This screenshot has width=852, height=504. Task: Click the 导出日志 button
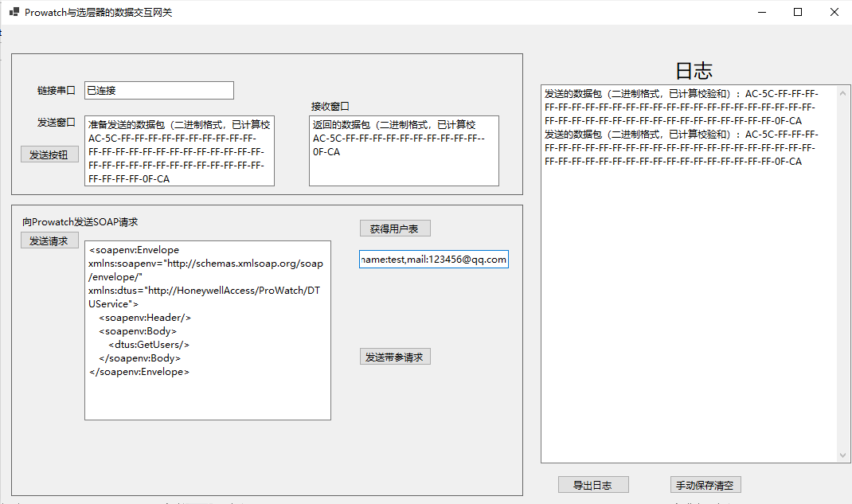point(593,485)
